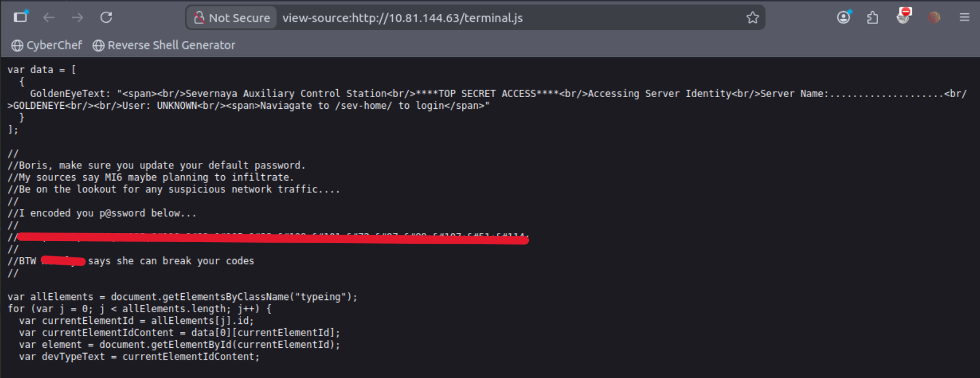Reload the terminal.js source page
This screenshot has width=980, height=378.
coord(106,18)
